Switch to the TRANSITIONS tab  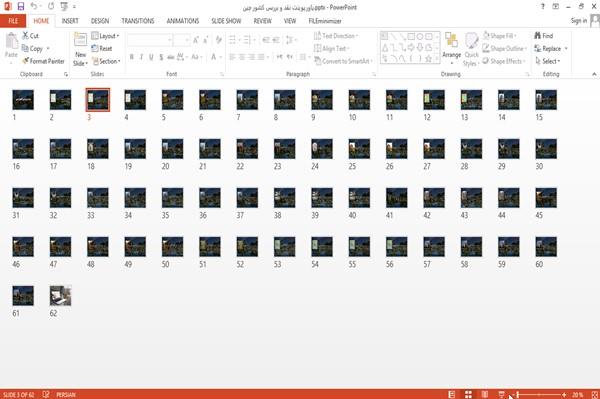pyautogui.click(x=138, y=21)
